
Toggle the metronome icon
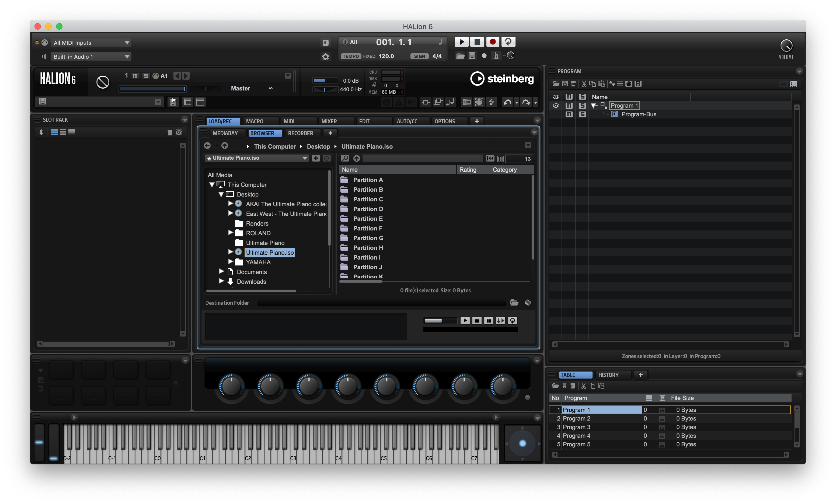pyautogui.click(x=496, y=56)
